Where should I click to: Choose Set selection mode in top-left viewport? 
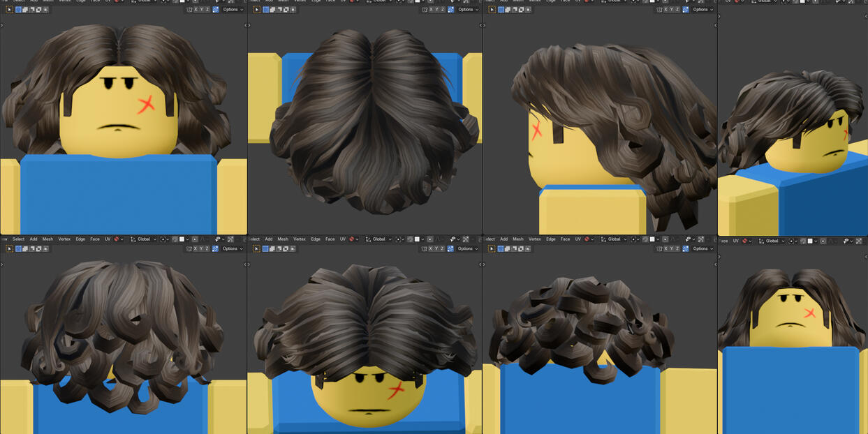tap(18, 10)
